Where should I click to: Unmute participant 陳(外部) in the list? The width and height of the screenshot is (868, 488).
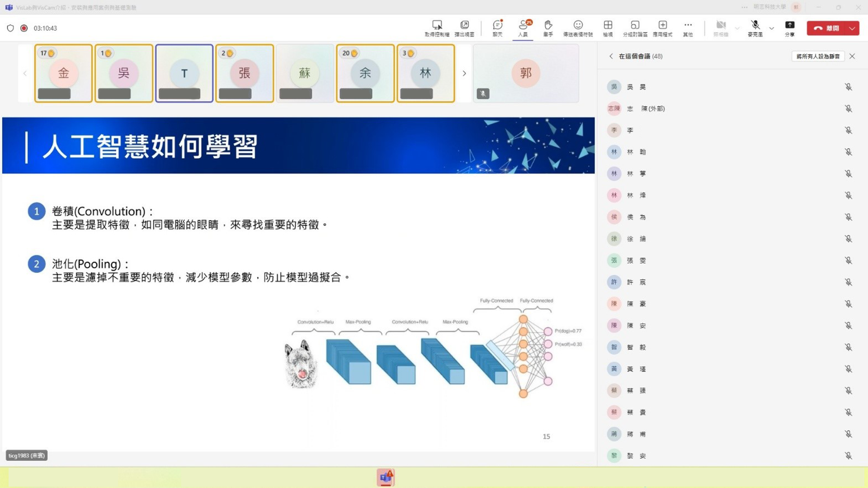click(x=849, y=108)
